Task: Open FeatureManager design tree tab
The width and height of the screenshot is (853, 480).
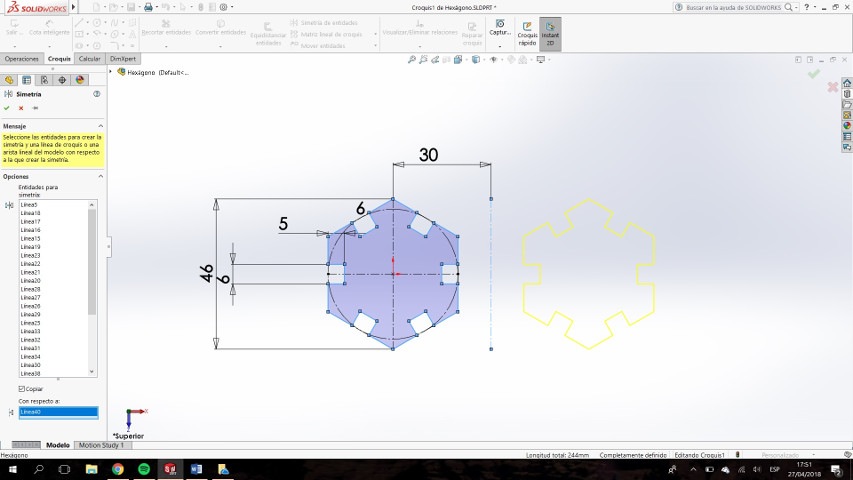Action: coord(9,80)
